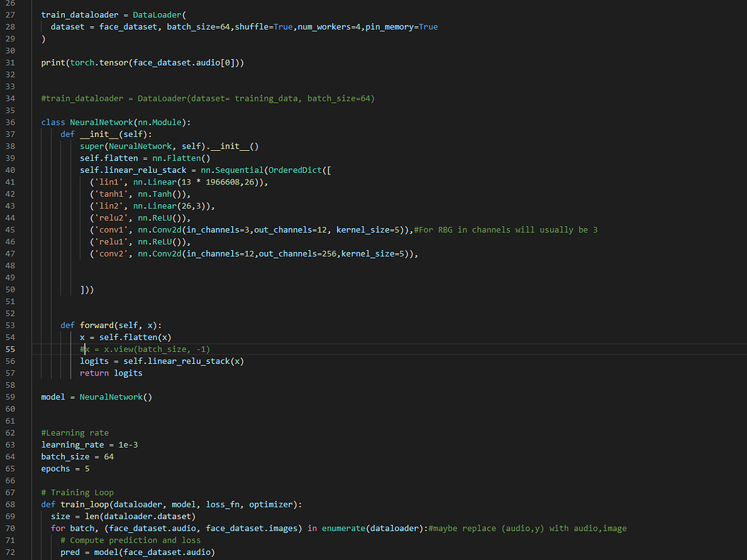Click the 'def train_loop' function definition
Image resolution: width=747 pixels, height=560 pixels.
[x=171, y=504]
